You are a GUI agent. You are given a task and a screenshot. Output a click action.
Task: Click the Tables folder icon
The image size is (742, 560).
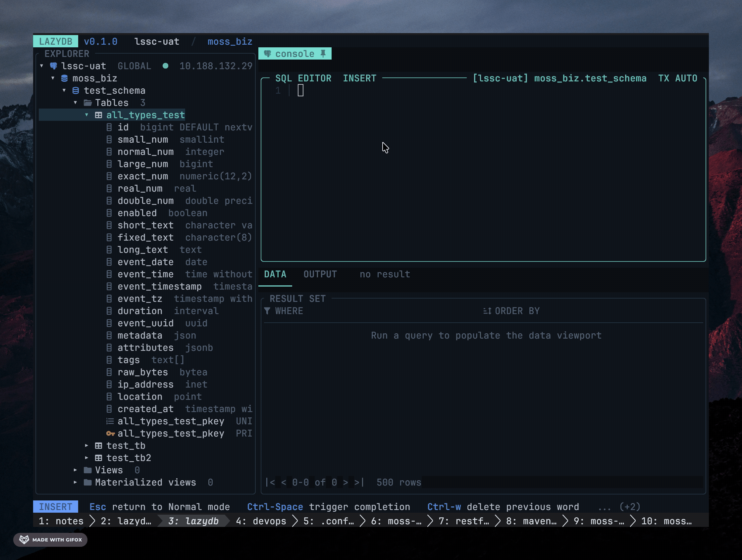tap(87, 103)
